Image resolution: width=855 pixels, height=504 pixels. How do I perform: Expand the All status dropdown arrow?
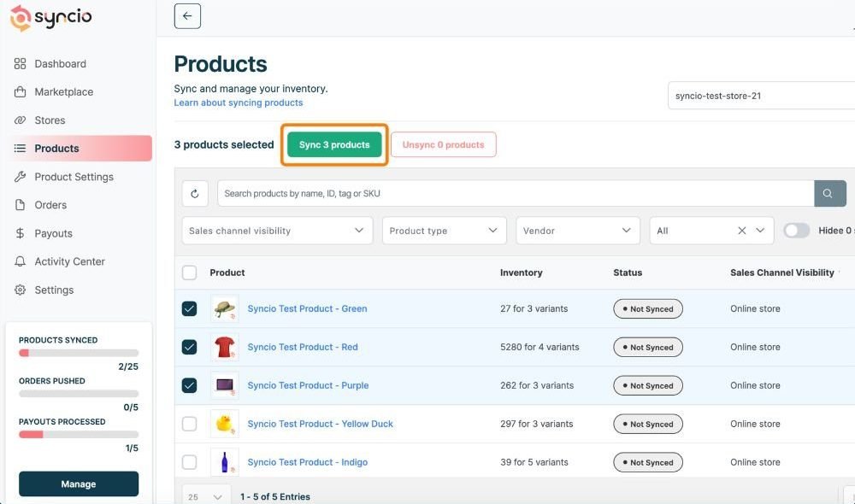point(760,231)
